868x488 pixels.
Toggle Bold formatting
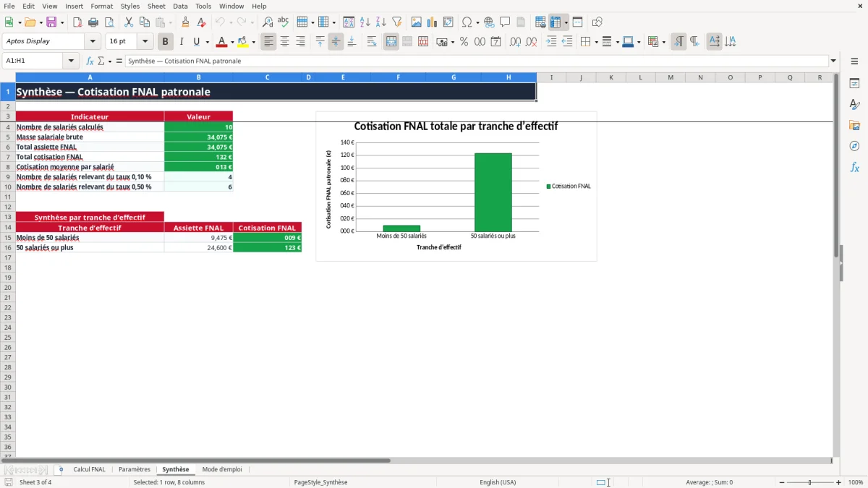(x=165, y=42)
